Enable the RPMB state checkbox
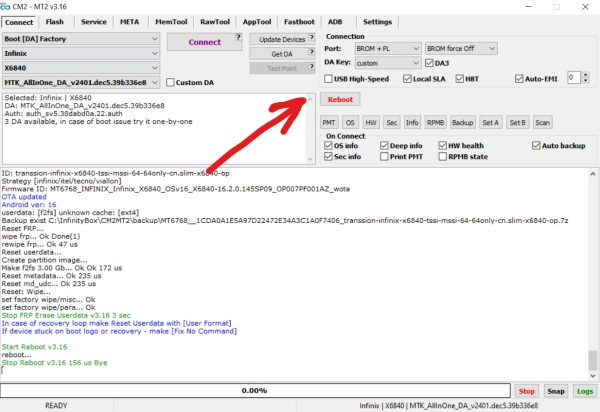The image size is (600, 412). (x=442, y=156)
